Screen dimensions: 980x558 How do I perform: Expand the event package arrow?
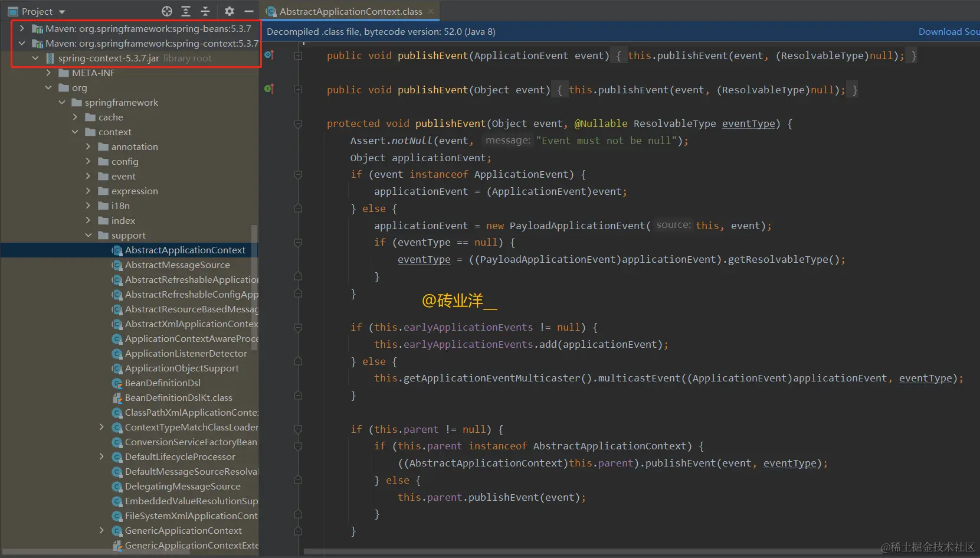(88, 176)
